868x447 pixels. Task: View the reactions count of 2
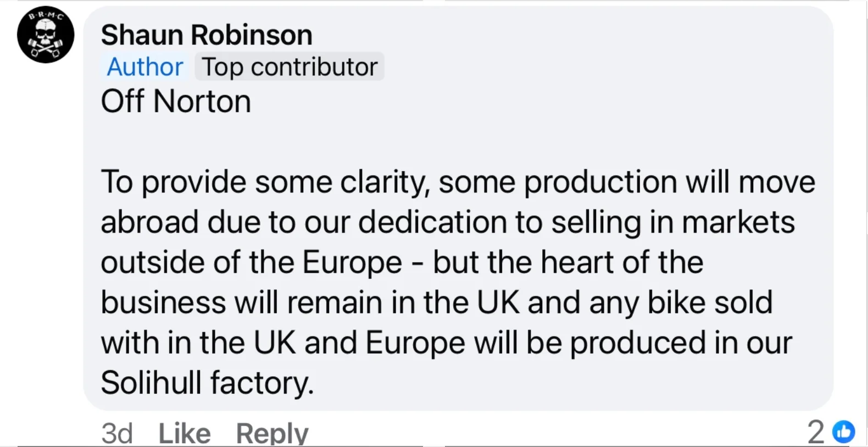click(x=816, y=432)
